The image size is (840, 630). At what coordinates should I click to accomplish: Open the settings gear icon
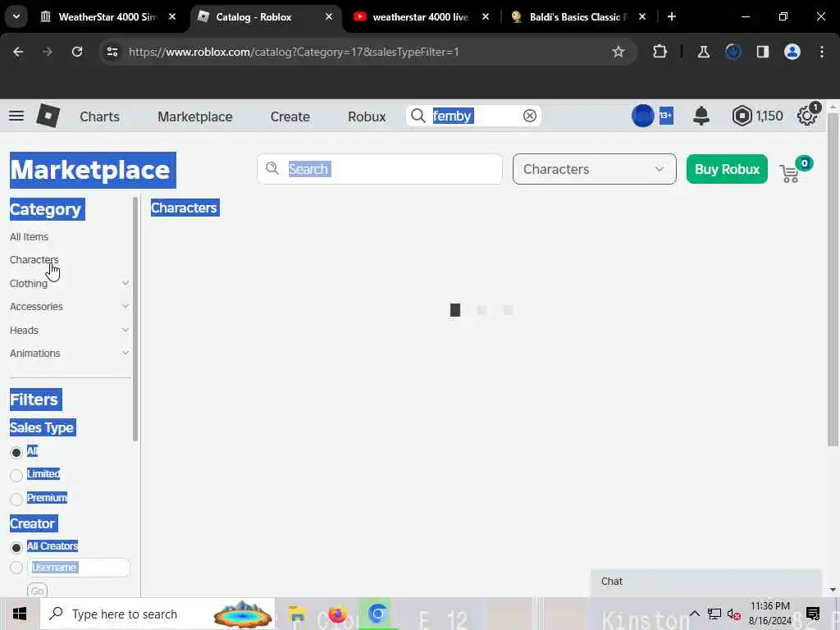click(x=807, y=116)
